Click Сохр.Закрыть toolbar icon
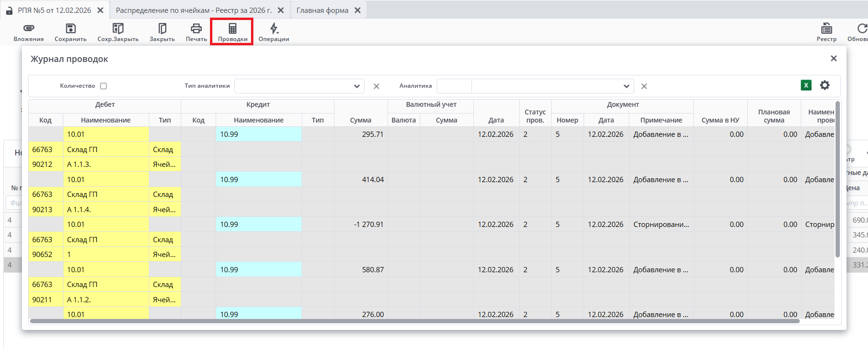The height and width of the screenshot is (349, 868). click(118, 29)
